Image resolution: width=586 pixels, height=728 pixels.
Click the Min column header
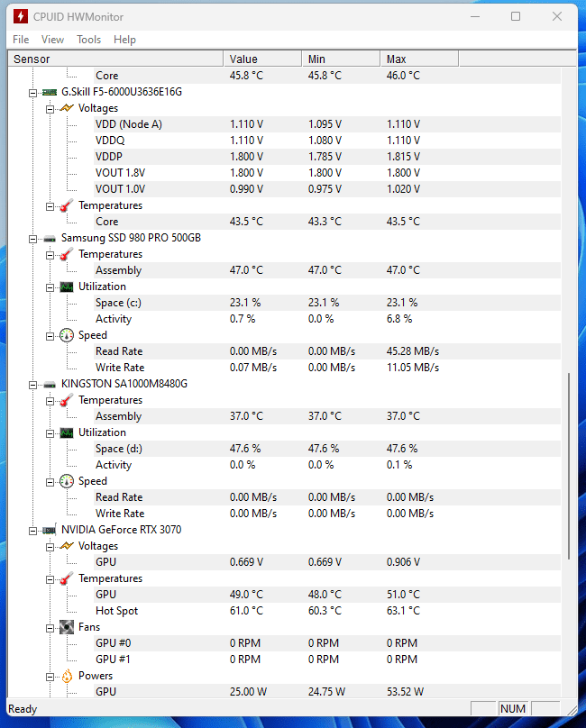click(x=341, y=59)
